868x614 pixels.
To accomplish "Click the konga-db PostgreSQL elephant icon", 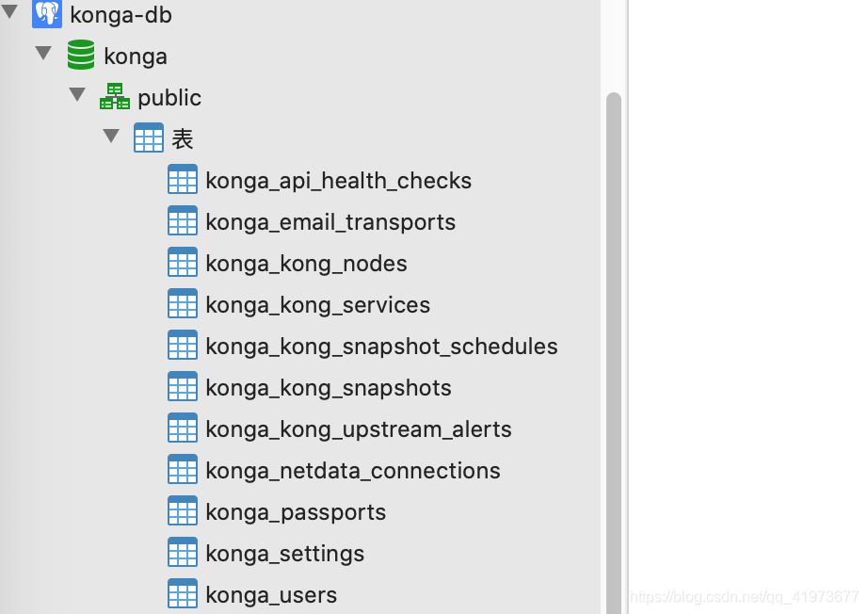I will 47,13.
